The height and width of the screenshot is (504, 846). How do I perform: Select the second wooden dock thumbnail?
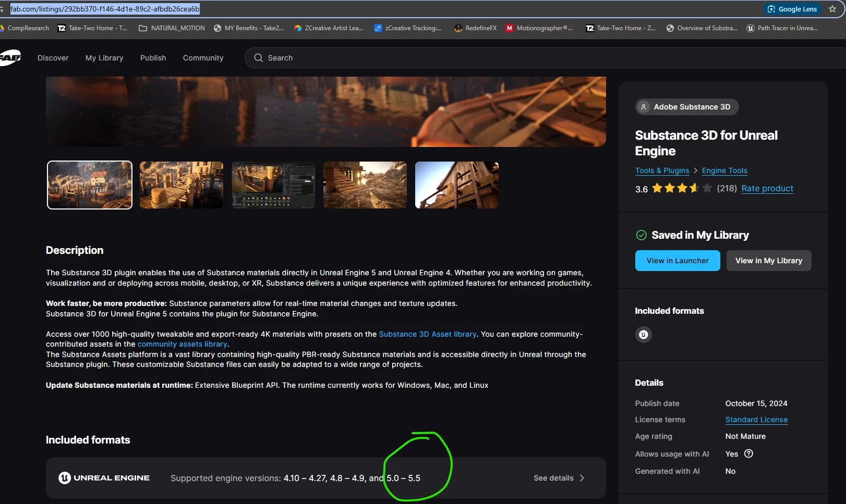coord(182,185)
